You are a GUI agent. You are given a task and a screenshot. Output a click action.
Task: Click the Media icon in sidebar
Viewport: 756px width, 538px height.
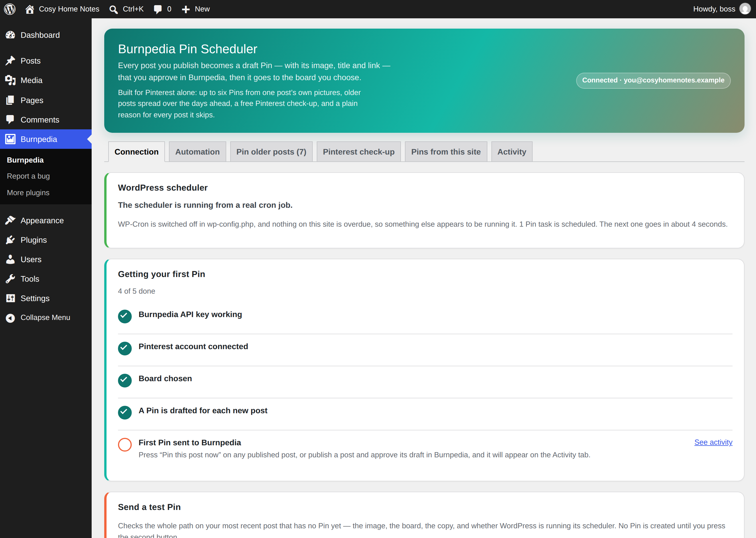[x=10, y=80]
